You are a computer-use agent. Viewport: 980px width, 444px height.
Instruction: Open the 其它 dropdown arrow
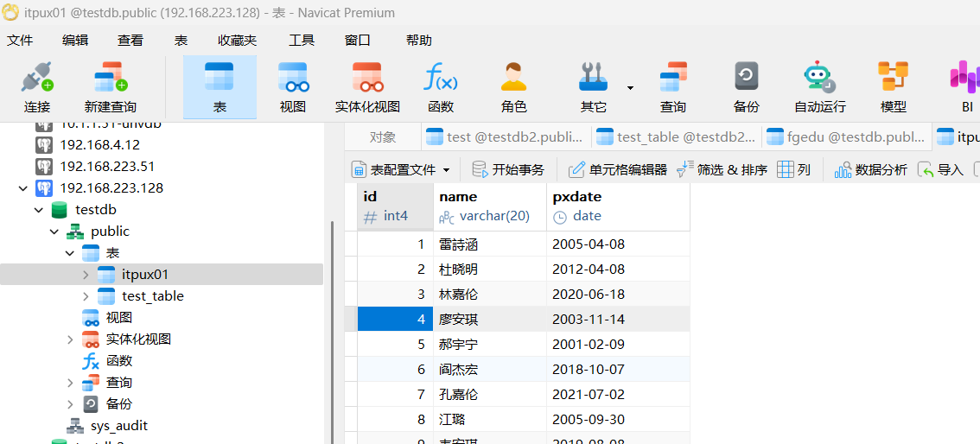click(x=630, y=87)
